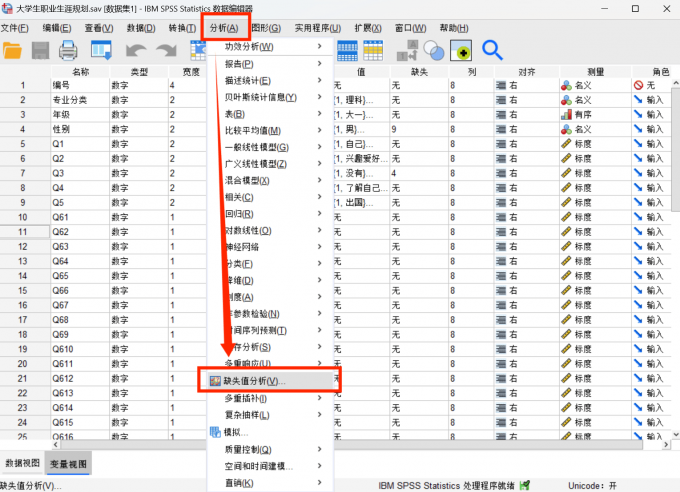Click the width cell 4 for 编号

187,85
